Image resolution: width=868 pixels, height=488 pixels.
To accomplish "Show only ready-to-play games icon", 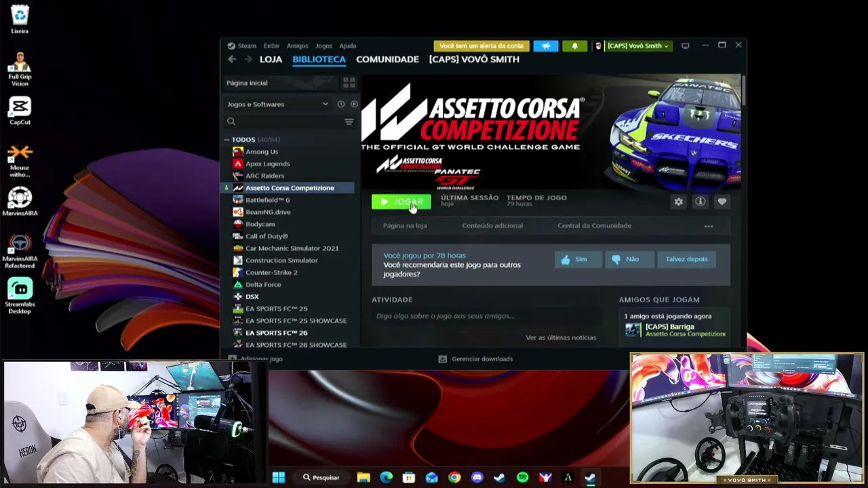I will pyautogui.click(x=354, y=104).
